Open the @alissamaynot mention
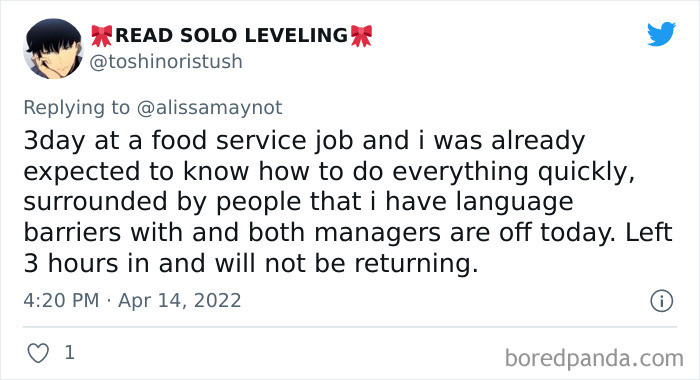The width and height of the screenshot is (700, 380). coord(209,108)
